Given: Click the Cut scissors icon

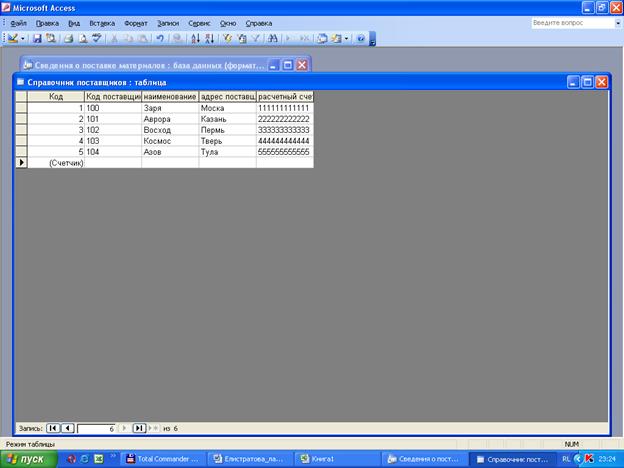Looking at the screenshot, I should [114, 39].
